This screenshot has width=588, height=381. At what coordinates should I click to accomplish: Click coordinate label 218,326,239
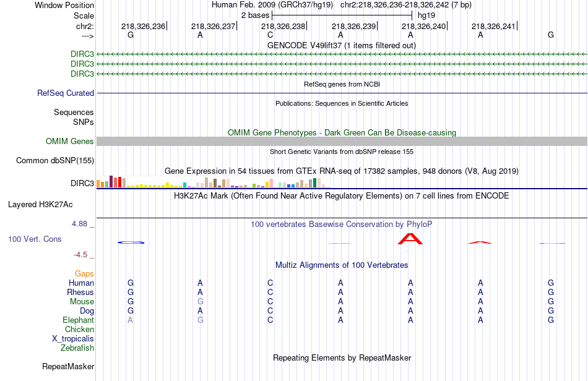pos(353,26)
